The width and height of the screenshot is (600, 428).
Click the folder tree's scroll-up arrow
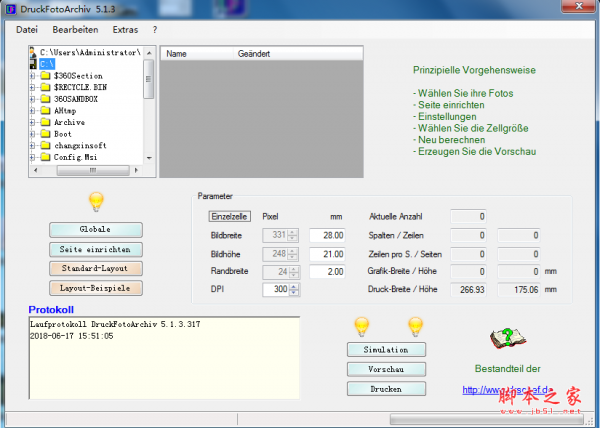(x=149, y=52)
